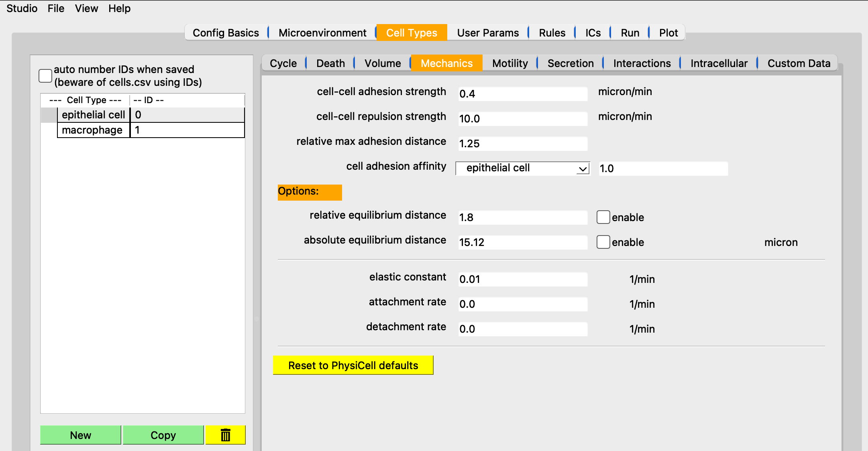Image resolution: width=868 pixels, height=451 pixels.
Task: Delete cell type with trash icon
Action: [x=225, y=435]
